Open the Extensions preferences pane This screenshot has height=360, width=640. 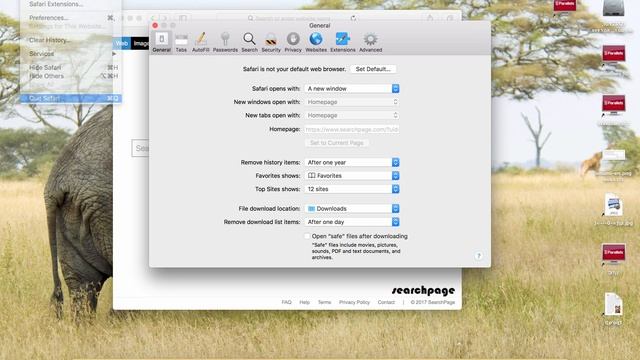(342, 43)
